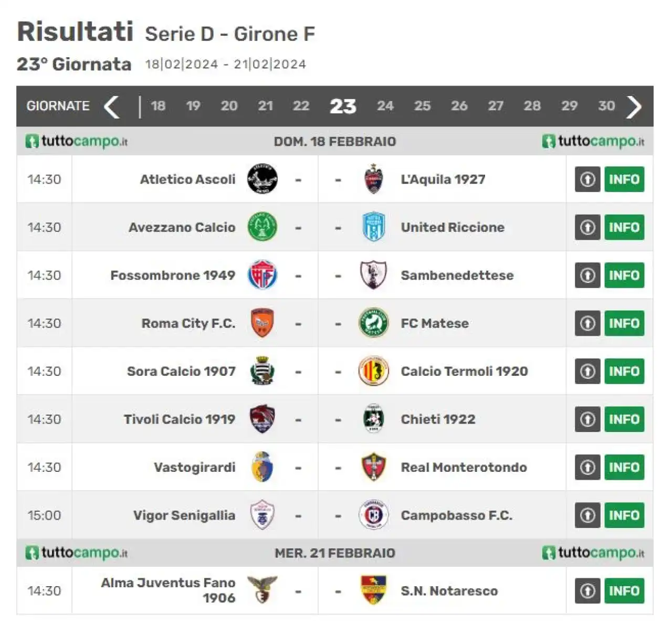The image size is (672, 624).
Task: Click the Sambenedettese shield logo
Action: pos(373,275)
